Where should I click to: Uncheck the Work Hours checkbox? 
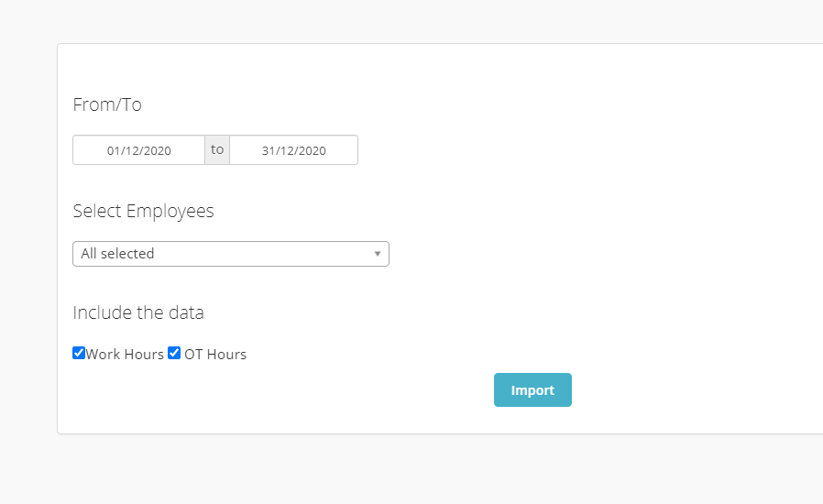tap(79, 353)
